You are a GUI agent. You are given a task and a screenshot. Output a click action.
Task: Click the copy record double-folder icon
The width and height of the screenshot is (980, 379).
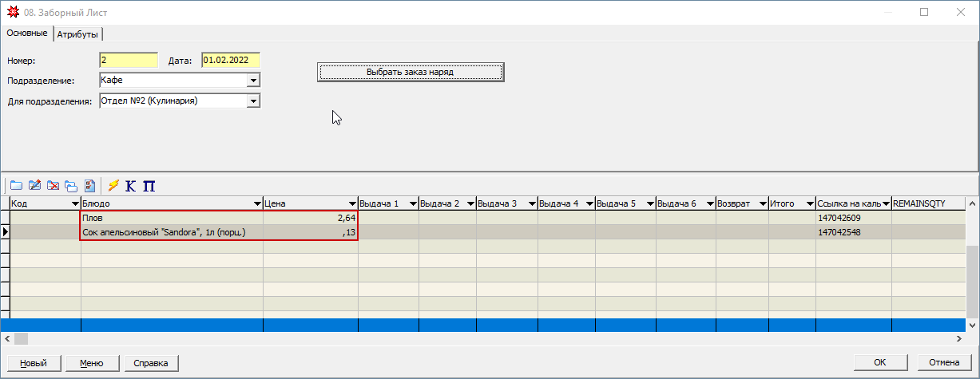tap(71, 186)
